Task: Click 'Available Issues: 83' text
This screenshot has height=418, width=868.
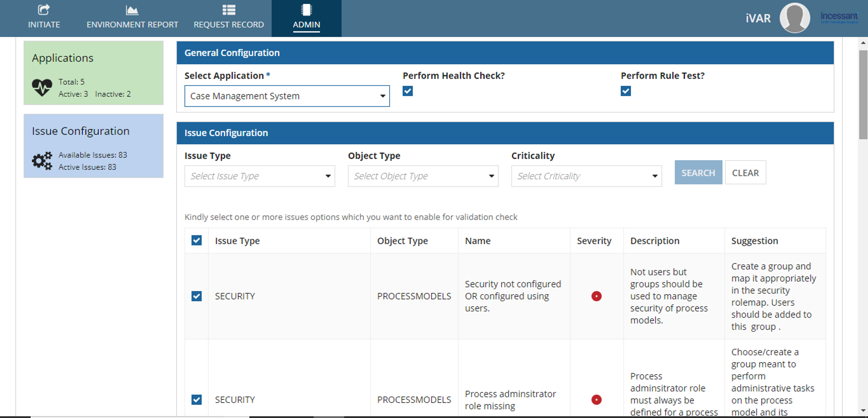Action: click(93, 155)
